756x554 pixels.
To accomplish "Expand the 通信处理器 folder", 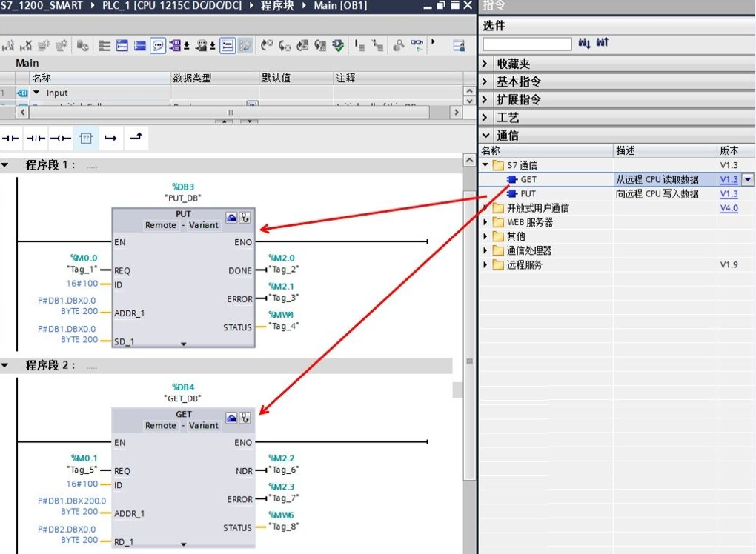I will coord(485,250).
